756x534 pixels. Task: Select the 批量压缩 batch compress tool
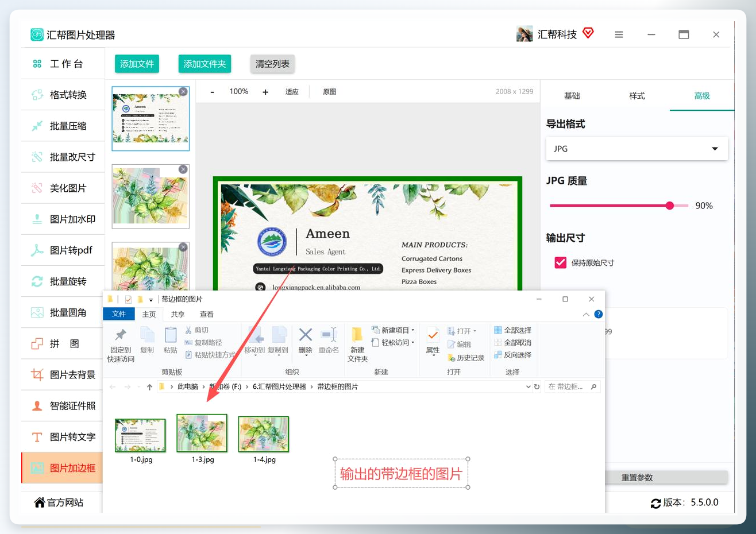(x=63, y=126)
